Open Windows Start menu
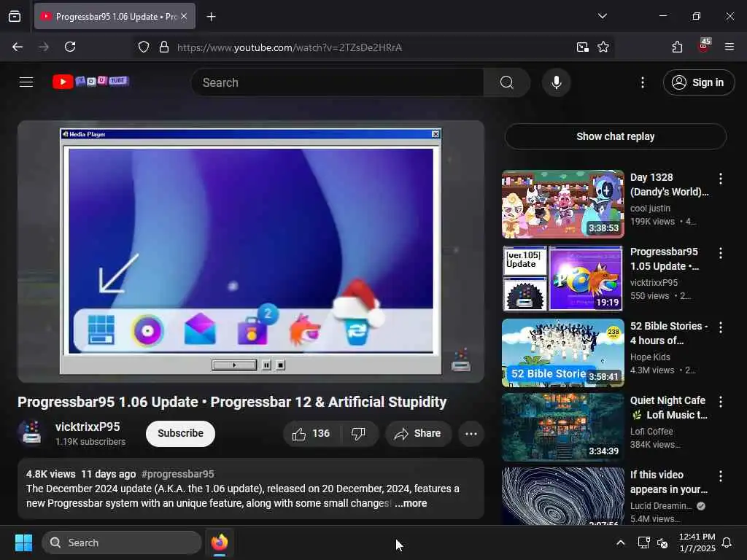The width and height of the screenshot is (747, 560). coord(23,542)
